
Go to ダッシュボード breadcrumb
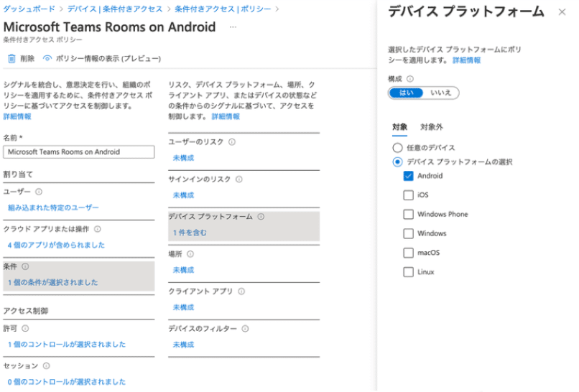tap(29, 9)
